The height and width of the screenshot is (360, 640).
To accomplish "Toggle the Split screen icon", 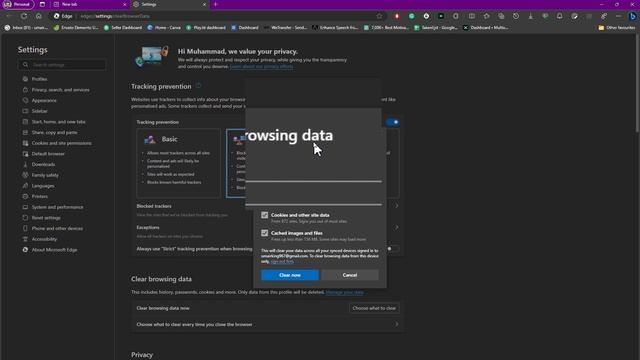I will [x=471, y=16].
